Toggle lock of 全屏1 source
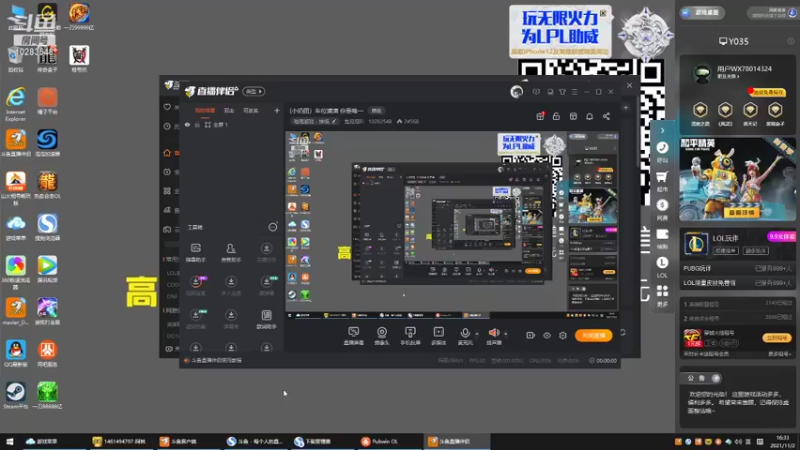Image resolution: width=800 pixels, height=450 pixels. [197, 125]
